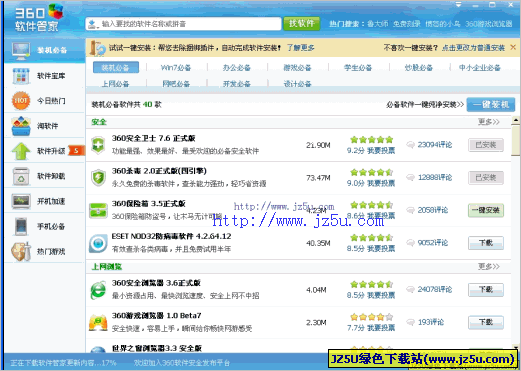
Task: Click the software update badge showing 5
Action: click(76, 151)
